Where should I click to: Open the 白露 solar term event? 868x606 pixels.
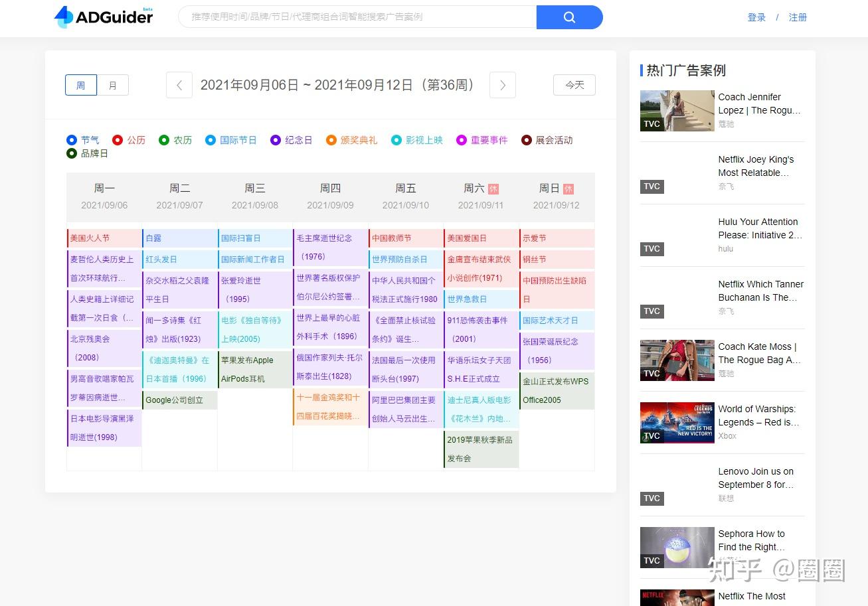pyautogui.click(x=180, y=238)
